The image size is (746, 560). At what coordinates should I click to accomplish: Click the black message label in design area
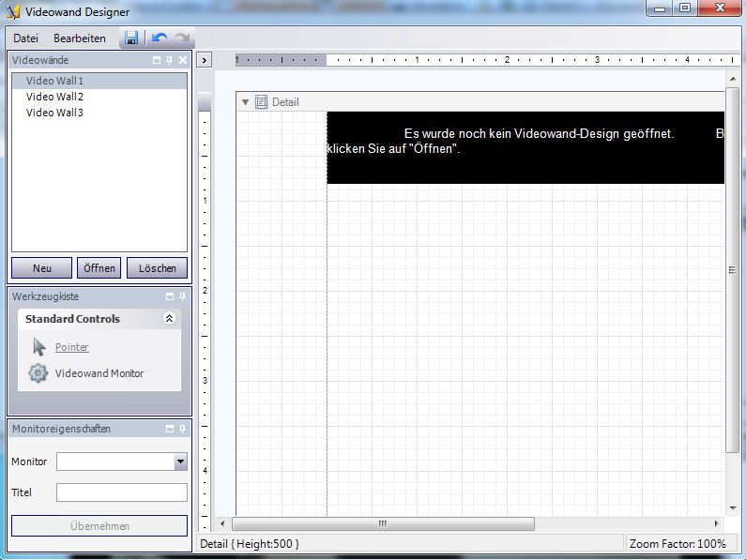click(x=525, y=147)
